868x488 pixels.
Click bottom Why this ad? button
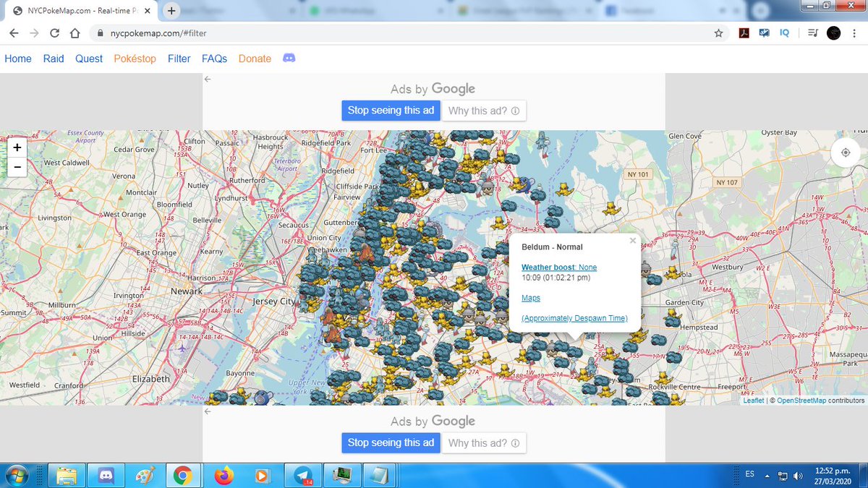click(484, 442)
